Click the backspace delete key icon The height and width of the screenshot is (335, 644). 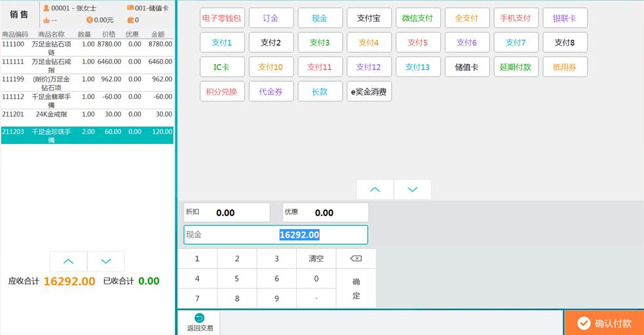356,258
